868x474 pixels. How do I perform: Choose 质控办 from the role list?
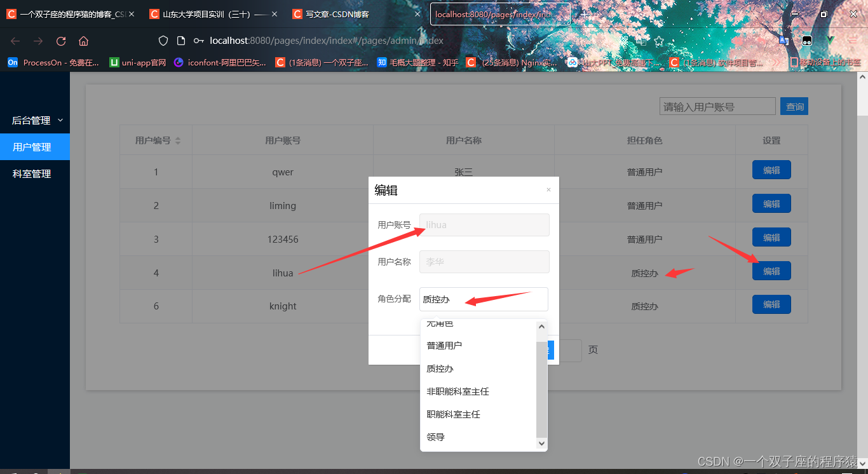(x=478, y=369)
